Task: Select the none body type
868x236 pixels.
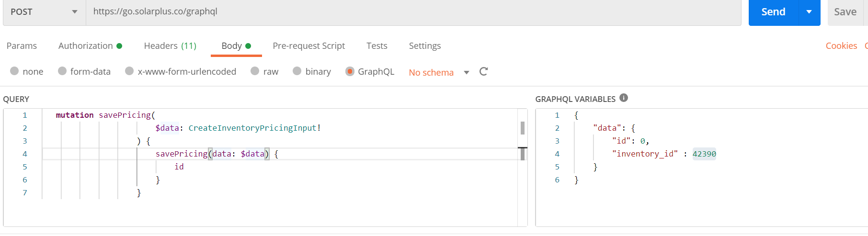Action: 14,71
